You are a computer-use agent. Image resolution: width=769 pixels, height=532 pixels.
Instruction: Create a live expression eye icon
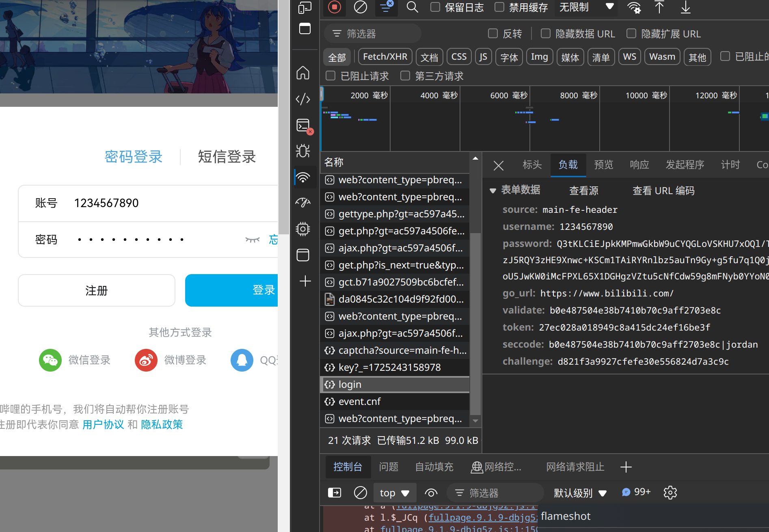click(431, 493)
